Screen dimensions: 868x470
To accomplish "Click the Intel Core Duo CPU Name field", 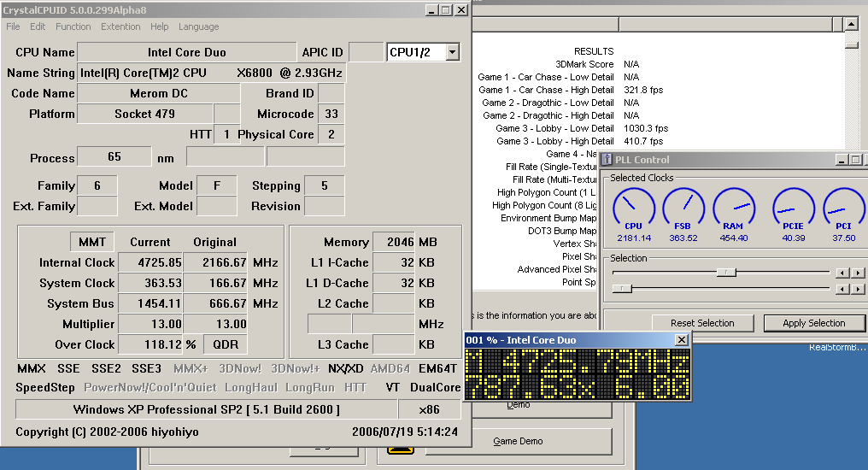I will pos(186,52).
